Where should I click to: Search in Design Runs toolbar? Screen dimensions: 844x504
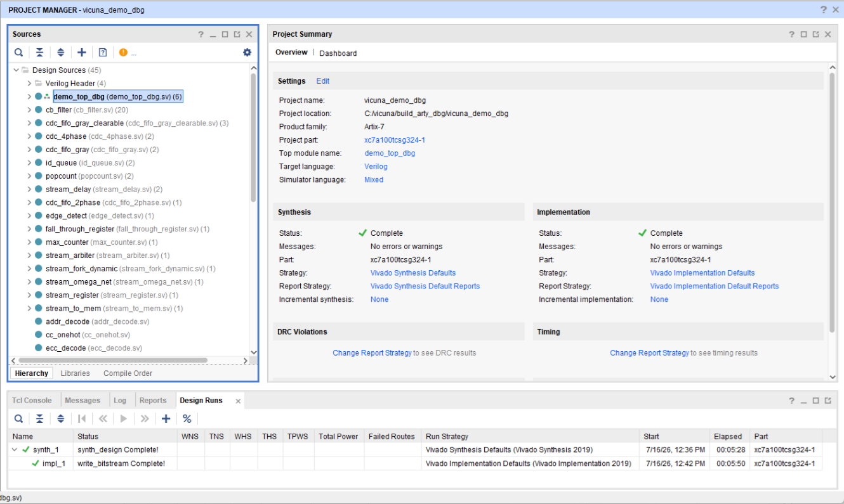click(x=19, y=418)
